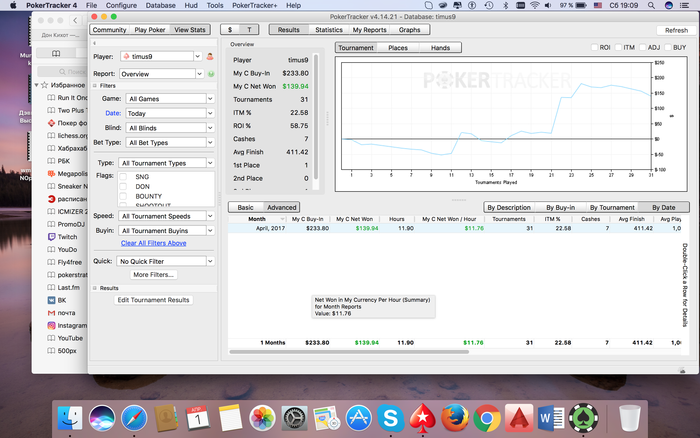Switch to the Statistics tab
Viewport: 700px width, 438px height.
tap(329, 30)
